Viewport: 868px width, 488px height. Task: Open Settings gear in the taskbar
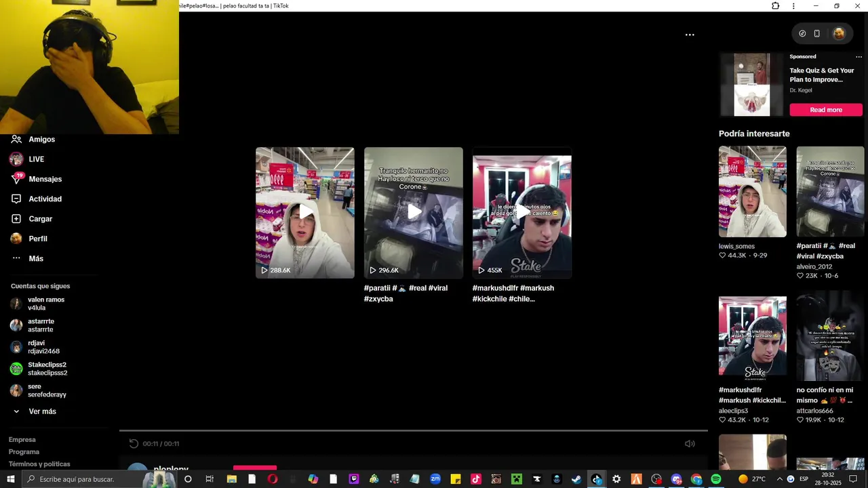click(x=616, y=479)
